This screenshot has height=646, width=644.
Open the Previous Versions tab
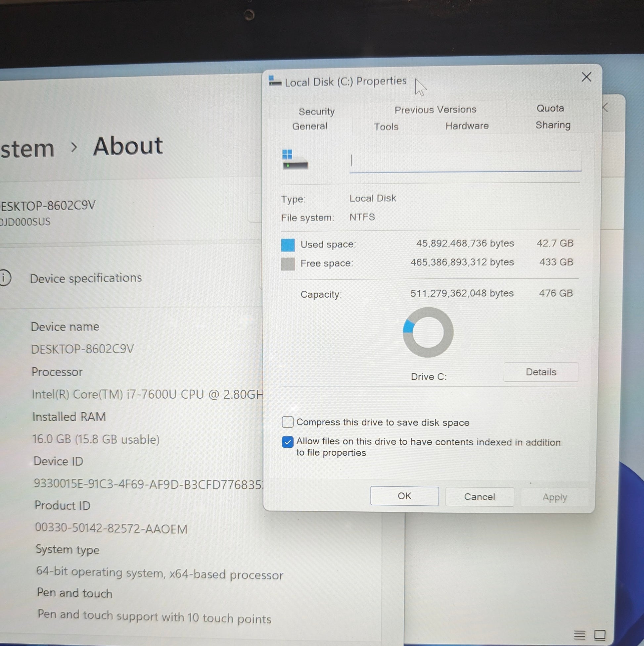pyautogui.click(x=435, y=110)
